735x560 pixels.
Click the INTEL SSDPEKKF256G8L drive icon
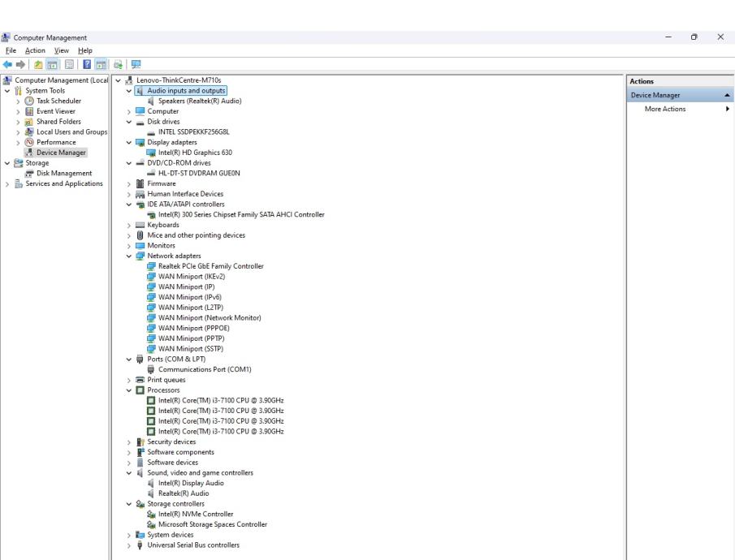tap(151, 132)
